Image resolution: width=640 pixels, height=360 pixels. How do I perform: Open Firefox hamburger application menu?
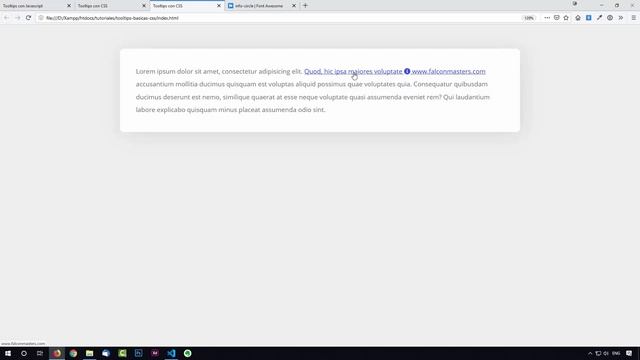pyautogui.click(x=633, y=18)
